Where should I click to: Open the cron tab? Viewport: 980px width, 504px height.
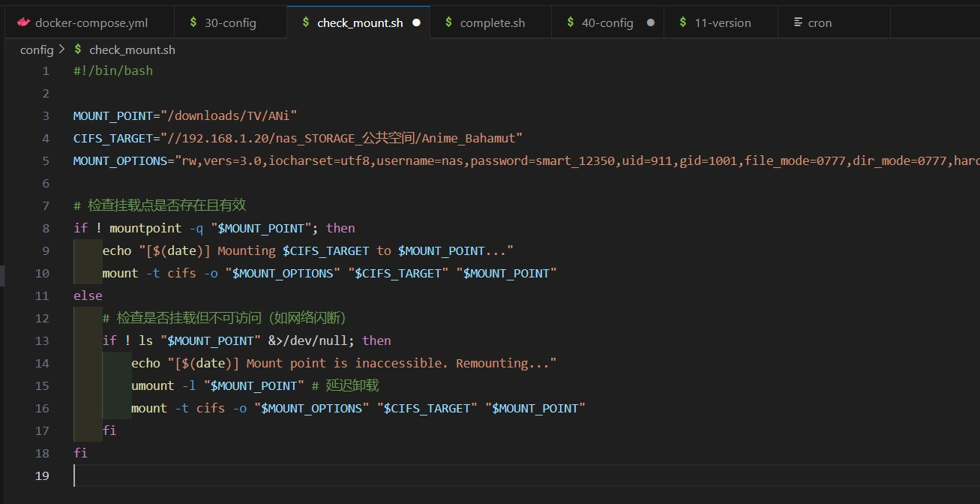[834, 22]
